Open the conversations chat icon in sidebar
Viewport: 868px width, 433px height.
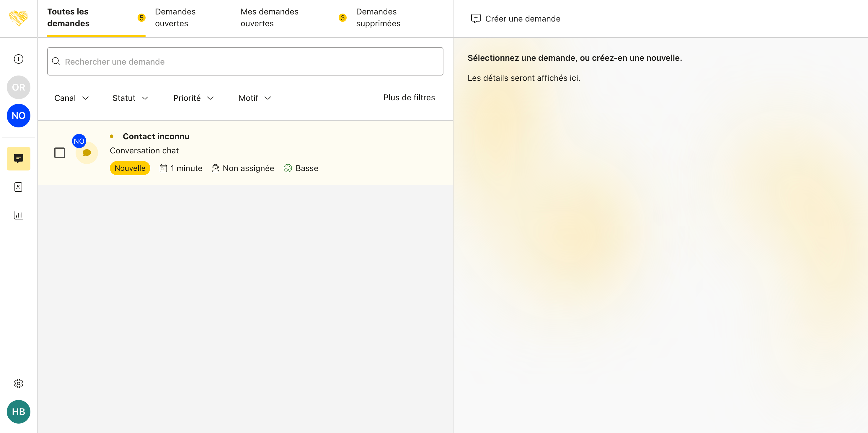pos(19,158)
